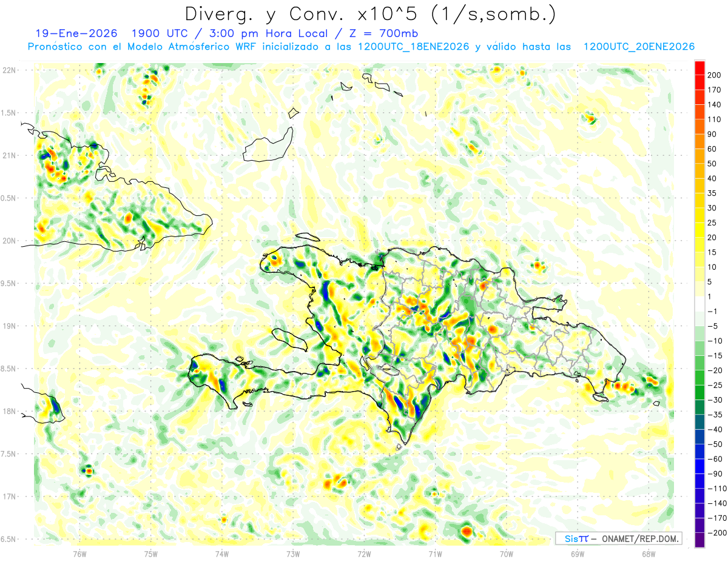Click the 22N latitude label
This screenshot has height=562, width=728.
pyautogui.click(x=9, y=70)
